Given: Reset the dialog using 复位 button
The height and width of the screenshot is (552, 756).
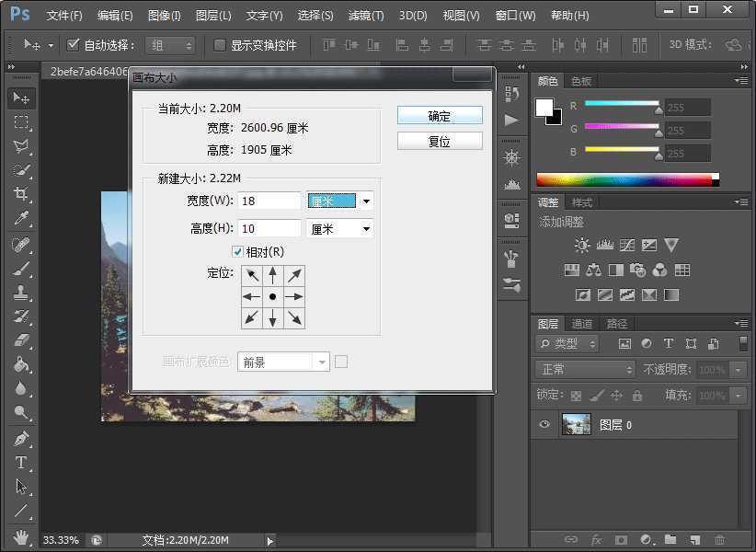Looking at the screenshot, I should point(440,141).
